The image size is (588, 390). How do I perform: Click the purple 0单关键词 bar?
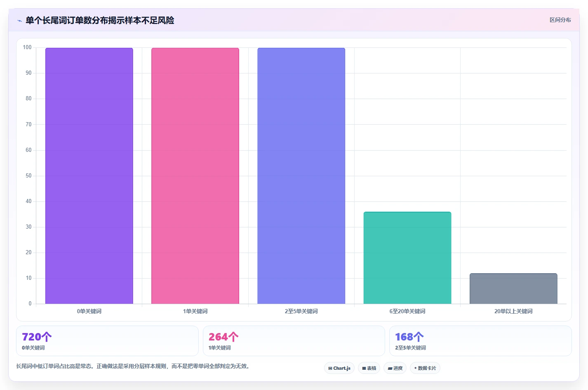tap(89, 176)
